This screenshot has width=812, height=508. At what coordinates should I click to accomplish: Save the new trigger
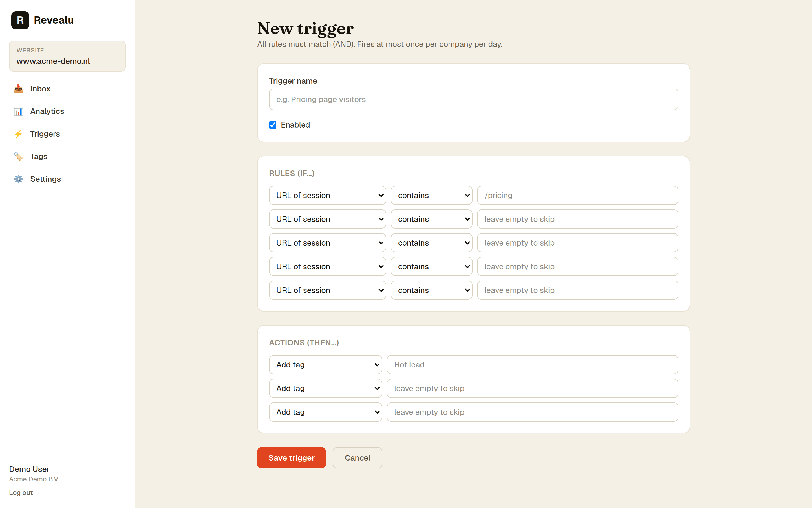coord(291,457)
